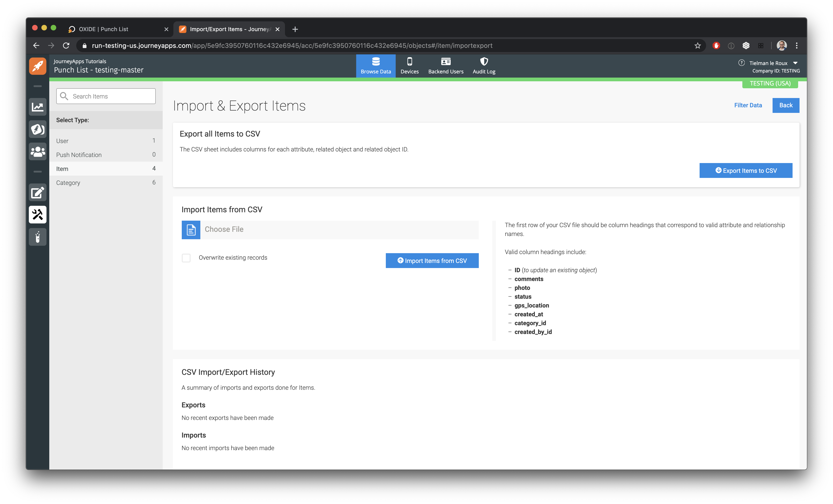Open a new browser tab
This screenshot has width=833, height=504.
[295, 29]
